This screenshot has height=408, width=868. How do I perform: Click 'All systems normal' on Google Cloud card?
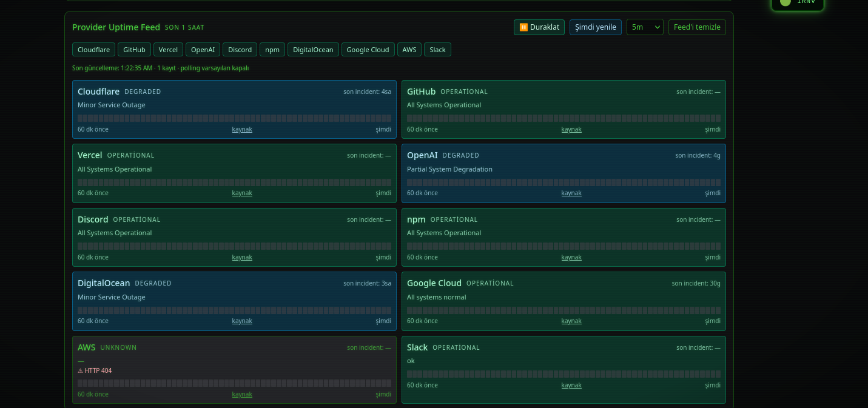(x=436, y=297)
